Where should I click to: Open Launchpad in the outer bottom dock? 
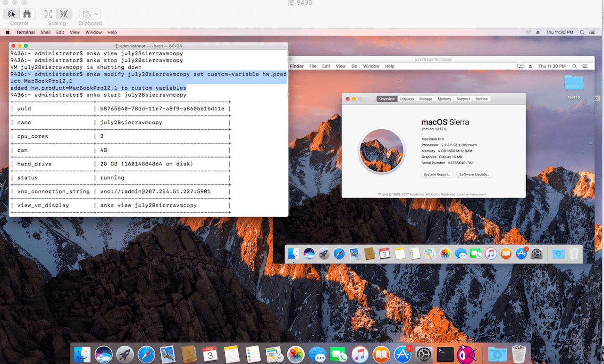point(125,354)
